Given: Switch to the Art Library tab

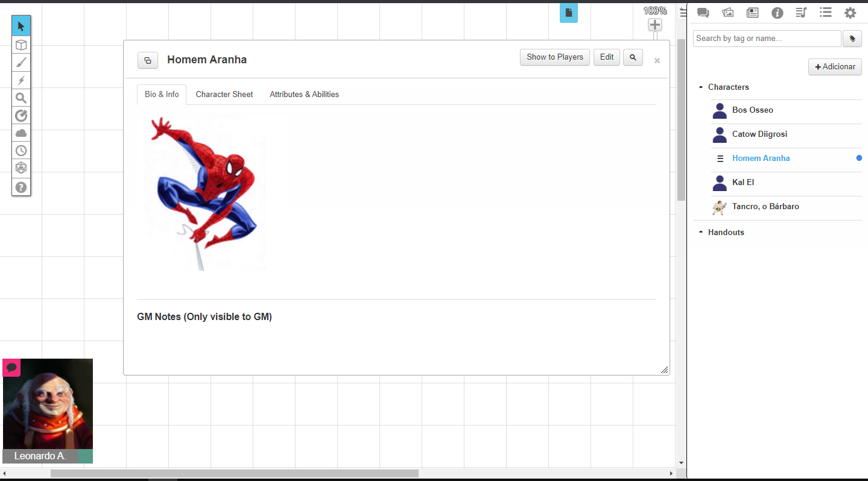Looking at the screenshot, I should click(x=727, y=13).
